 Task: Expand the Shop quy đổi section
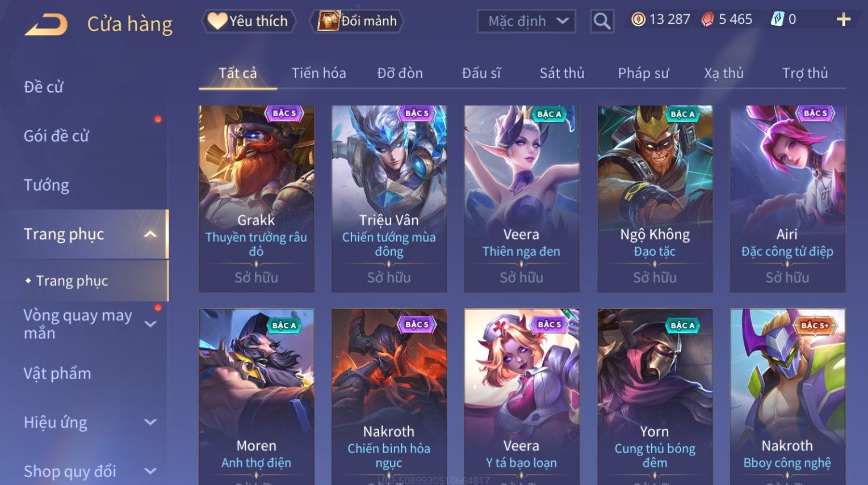(150, 471)
